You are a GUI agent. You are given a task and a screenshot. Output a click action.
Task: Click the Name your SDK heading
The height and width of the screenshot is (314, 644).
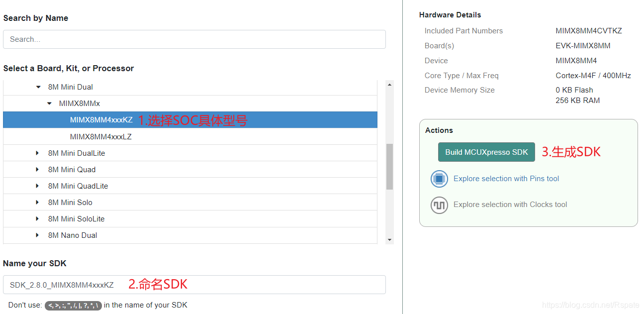35,263
